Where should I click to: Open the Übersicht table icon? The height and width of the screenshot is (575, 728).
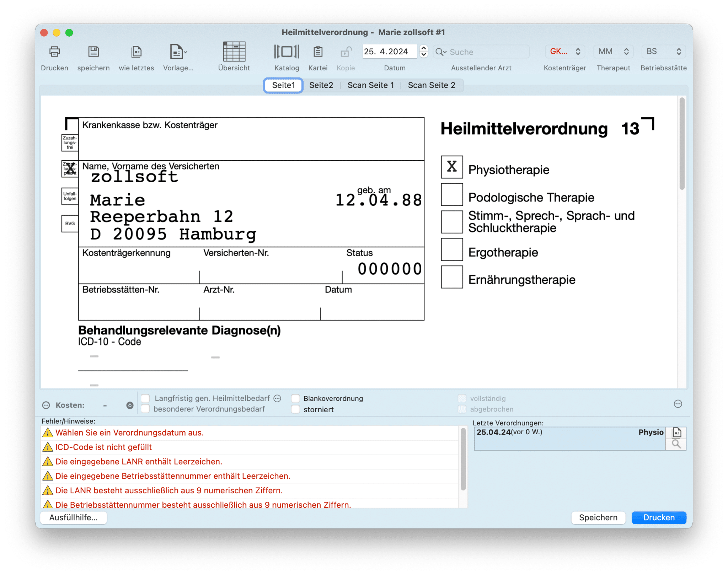pyautogui.click(x=234, y=52)
